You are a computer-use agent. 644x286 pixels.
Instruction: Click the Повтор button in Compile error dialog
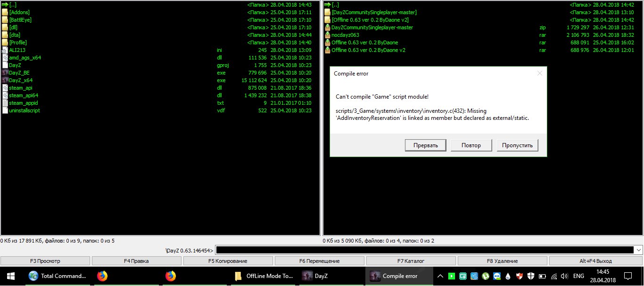tap(471, 145)
